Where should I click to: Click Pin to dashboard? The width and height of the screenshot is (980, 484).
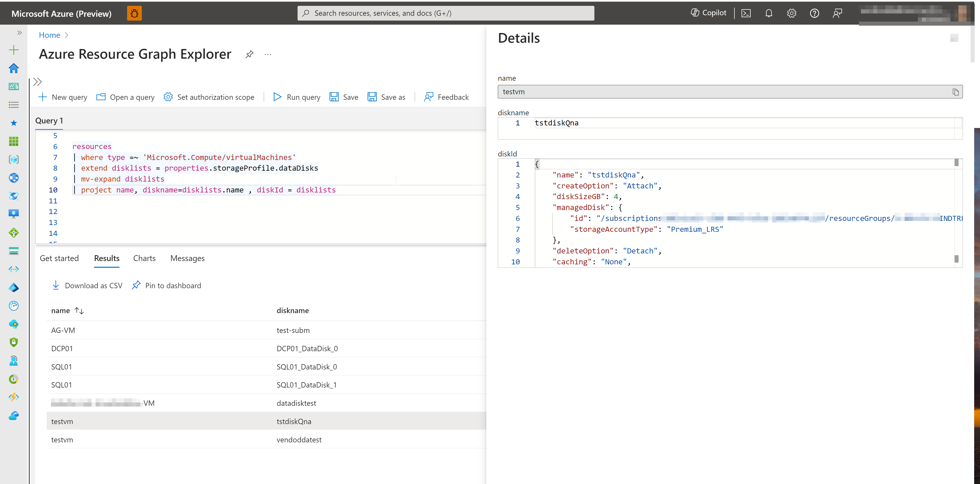[x=166, y=286]
